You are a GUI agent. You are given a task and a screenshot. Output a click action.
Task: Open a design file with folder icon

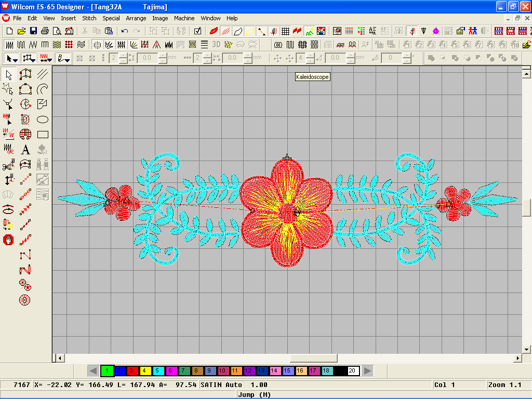pyautogui.click(x=21, y=31)
